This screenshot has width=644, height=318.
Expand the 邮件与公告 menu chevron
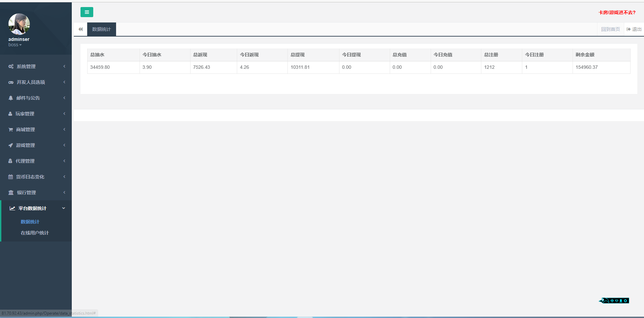(64, 98)
